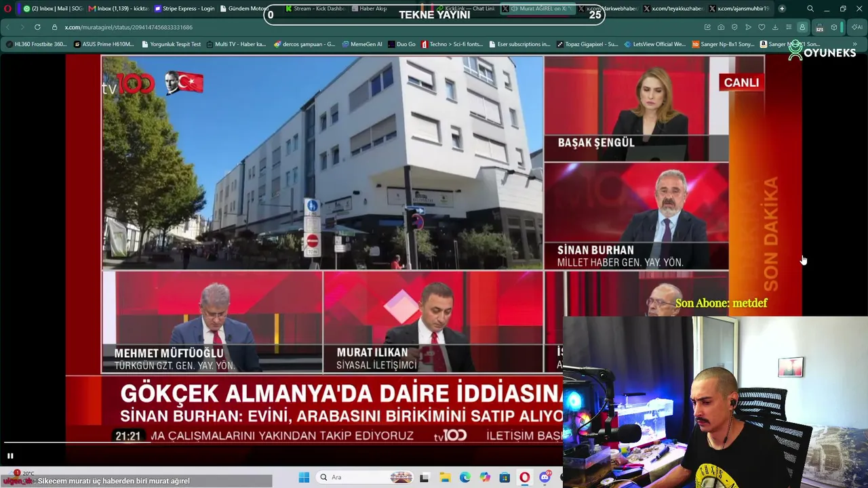Switch to Stripe Express - Login tab

coord(184,9)
